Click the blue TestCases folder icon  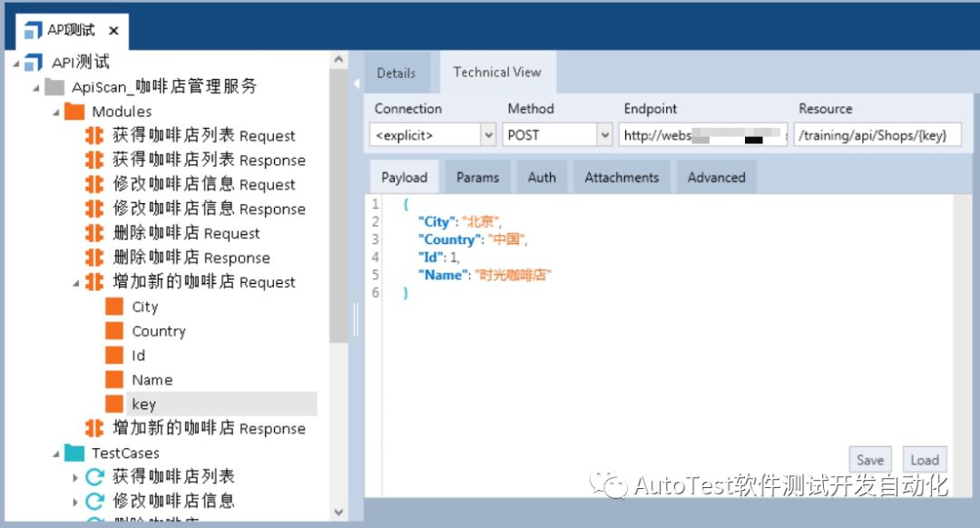(x=74, y=453)
